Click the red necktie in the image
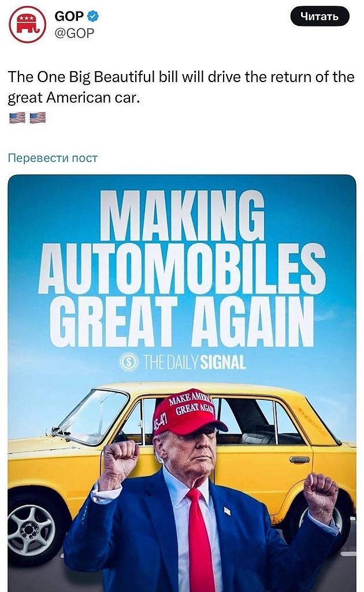This screenshot has width=364, height=592. point(199,541)
